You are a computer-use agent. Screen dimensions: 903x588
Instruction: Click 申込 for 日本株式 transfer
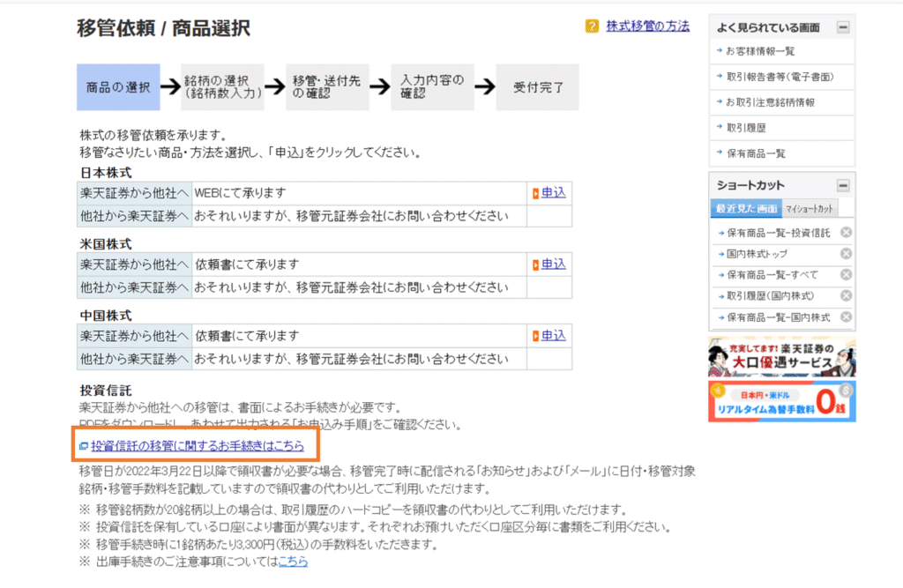pyautogui.click(x=553, y=192)
